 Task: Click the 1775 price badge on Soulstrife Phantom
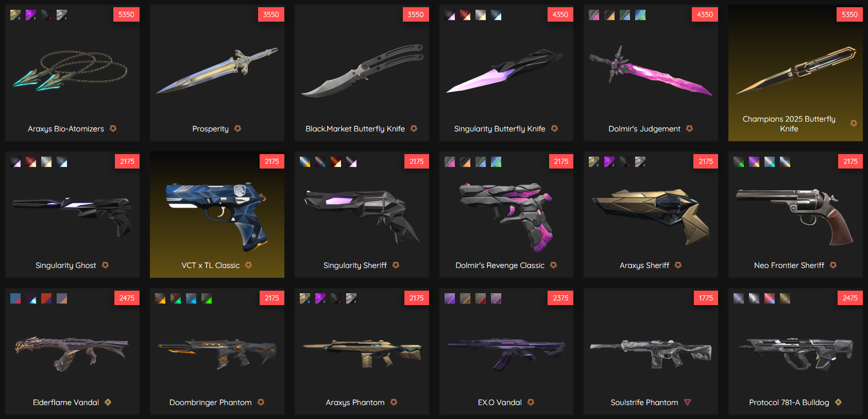click(x=705, y=298)
